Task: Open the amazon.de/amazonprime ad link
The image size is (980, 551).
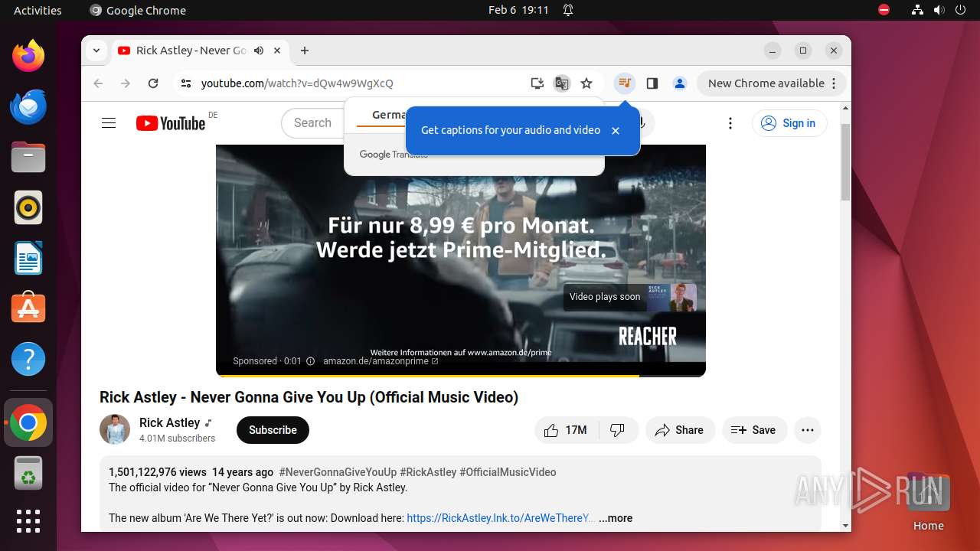Action: tap(381, 361)
